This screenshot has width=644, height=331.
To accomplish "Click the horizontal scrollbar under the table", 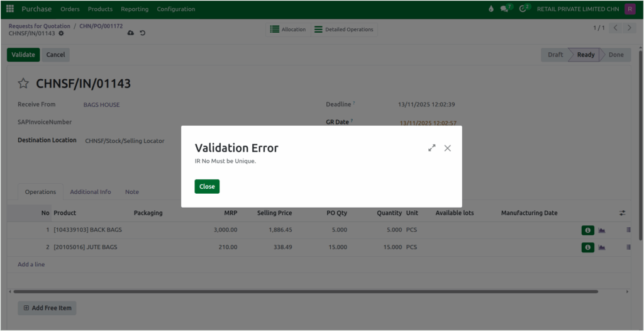I will 306,291.
